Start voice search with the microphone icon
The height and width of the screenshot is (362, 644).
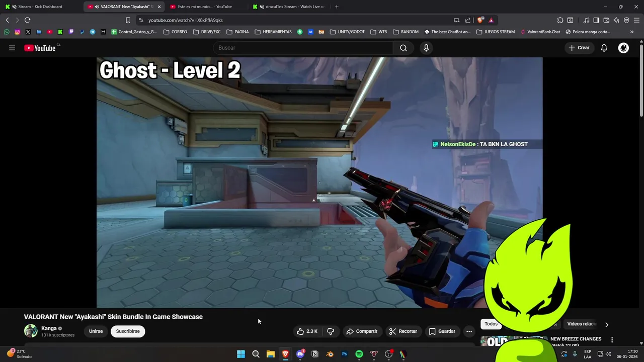coord(426,48)
